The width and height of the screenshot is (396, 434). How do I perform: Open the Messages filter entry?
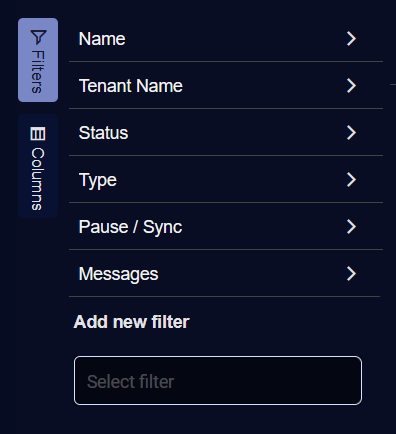[226, 274]
